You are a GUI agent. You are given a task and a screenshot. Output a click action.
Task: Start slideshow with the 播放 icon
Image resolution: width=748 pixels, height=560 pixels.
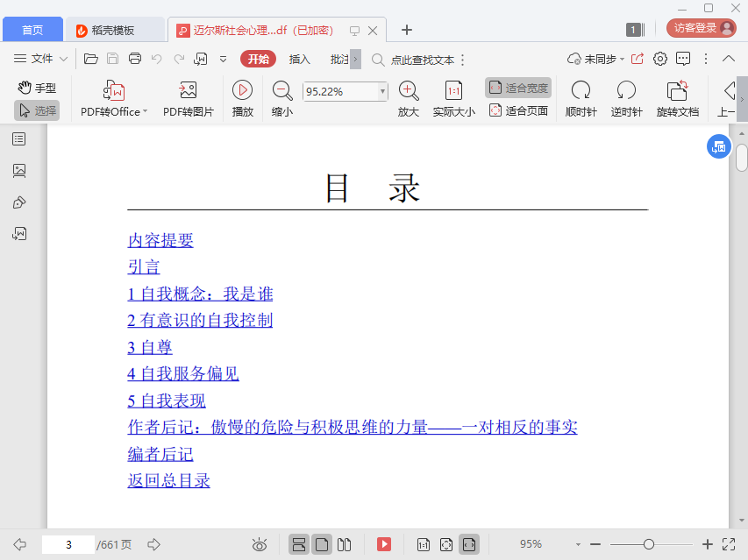click(x=243, y=90)
